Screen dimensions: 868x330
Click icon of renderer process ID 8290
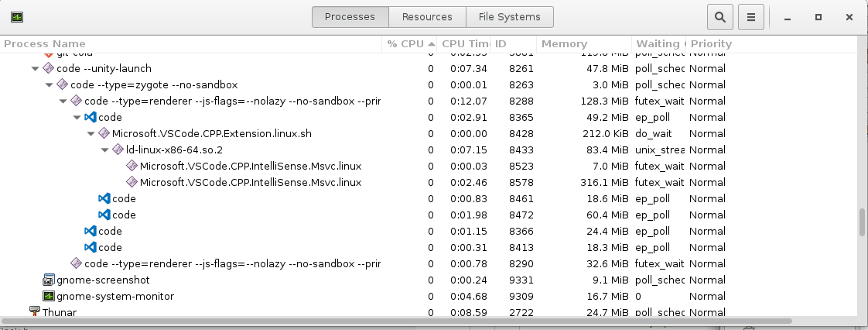(x=77, y=263)
